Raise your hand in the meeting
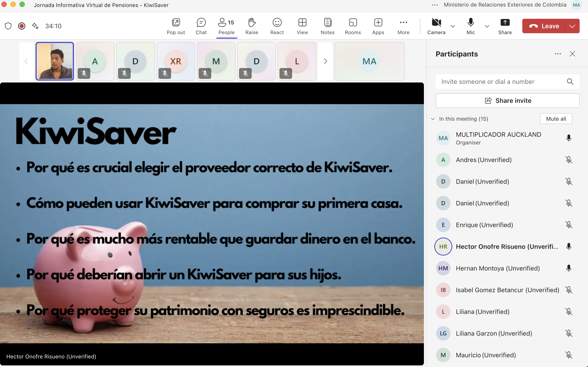Viewport: 588px width, 367px height. tap(252, 26)
